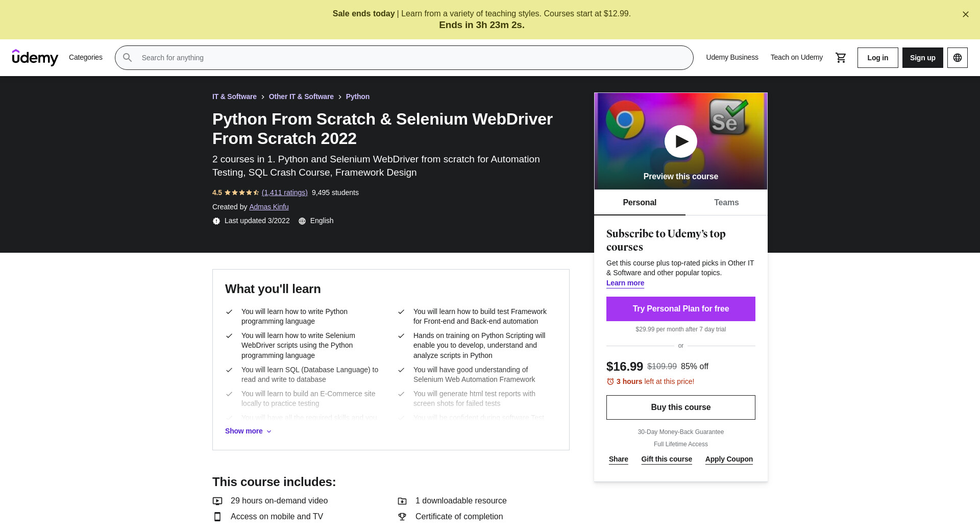Open instructor Admas Kinfu's profile

pos(268,207)
